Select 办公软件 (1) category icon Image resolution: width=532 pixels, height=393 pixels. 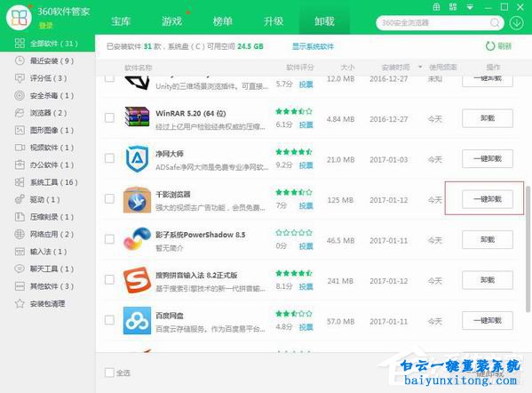20,164
